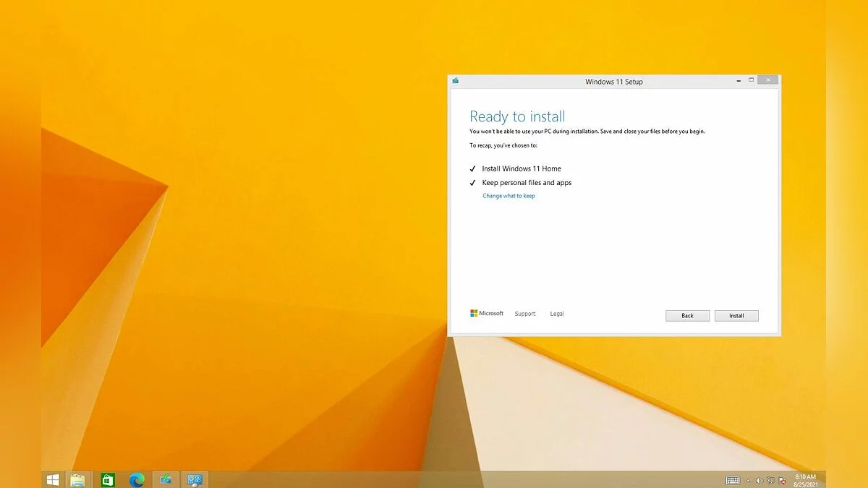
Task: Open the Legal link
Action: point(557,314)
